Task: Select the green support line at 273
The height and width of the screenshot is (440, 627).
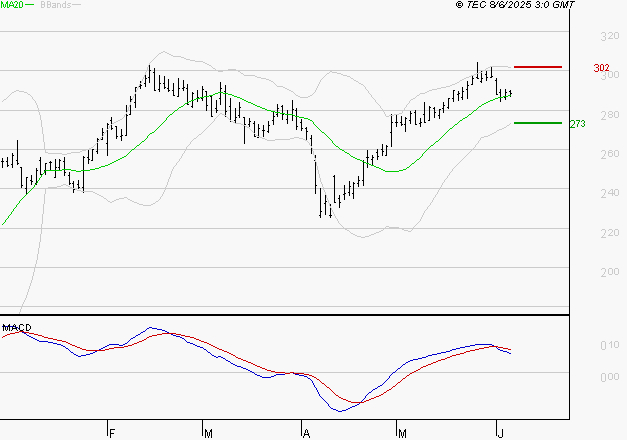Action: (x=538, y=123)
